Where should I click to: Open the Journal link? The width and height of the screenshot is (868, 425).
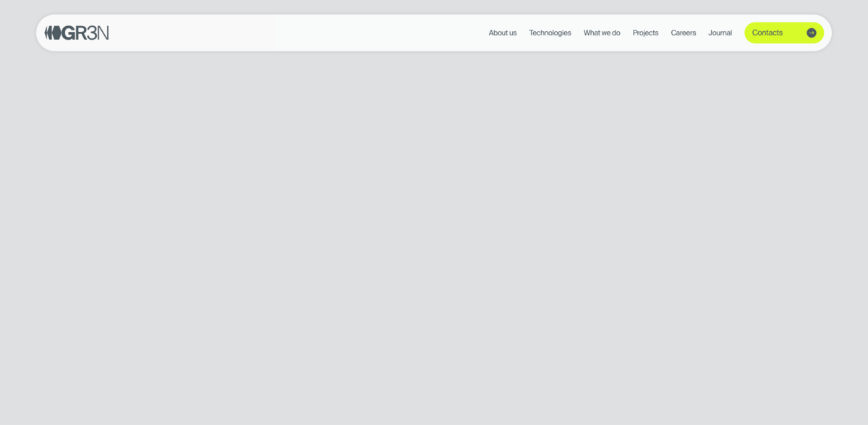720,33
